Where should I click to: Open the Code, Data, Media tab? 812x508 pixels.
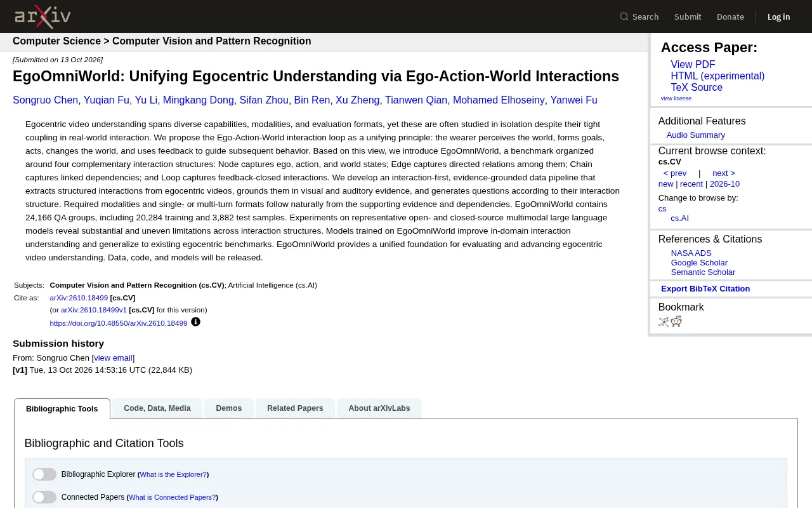pyautogui.click(x=157, y=408)
